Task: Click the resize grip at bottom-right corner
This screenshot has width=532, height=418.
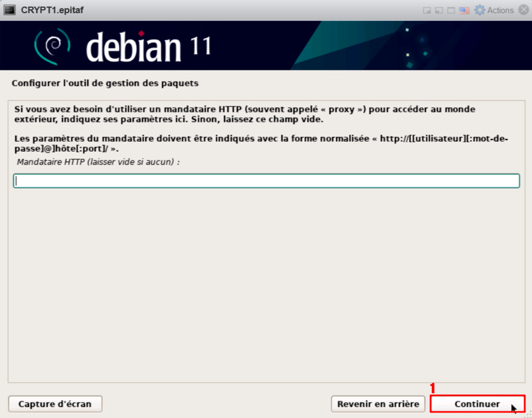Action: 528,414
